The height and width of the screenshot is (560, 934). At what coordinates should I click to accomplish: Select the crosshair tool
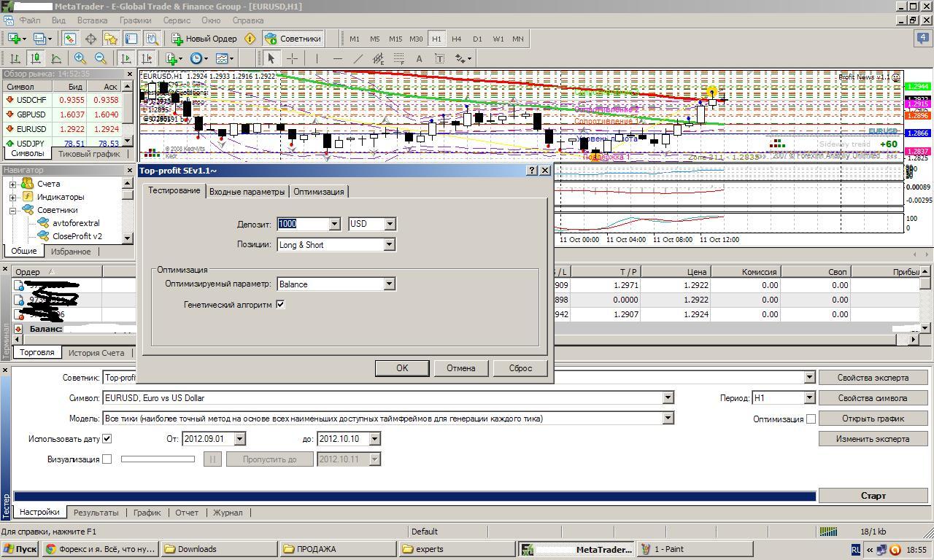click(x=292, y=58)
